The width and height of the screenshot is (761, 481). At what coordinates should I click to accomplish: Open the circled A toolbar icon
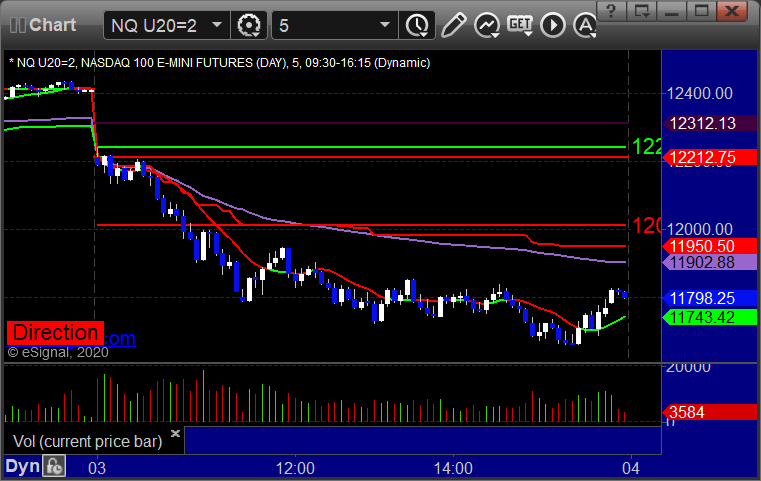pos(585,25)
